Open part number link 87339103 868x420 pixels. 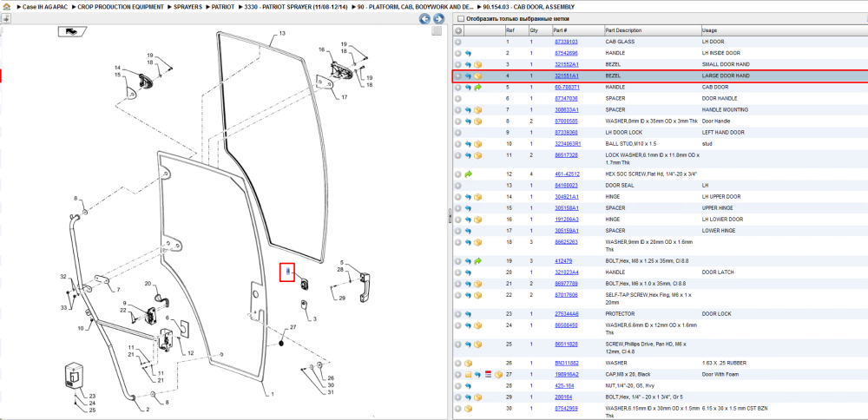click(566, 42)
